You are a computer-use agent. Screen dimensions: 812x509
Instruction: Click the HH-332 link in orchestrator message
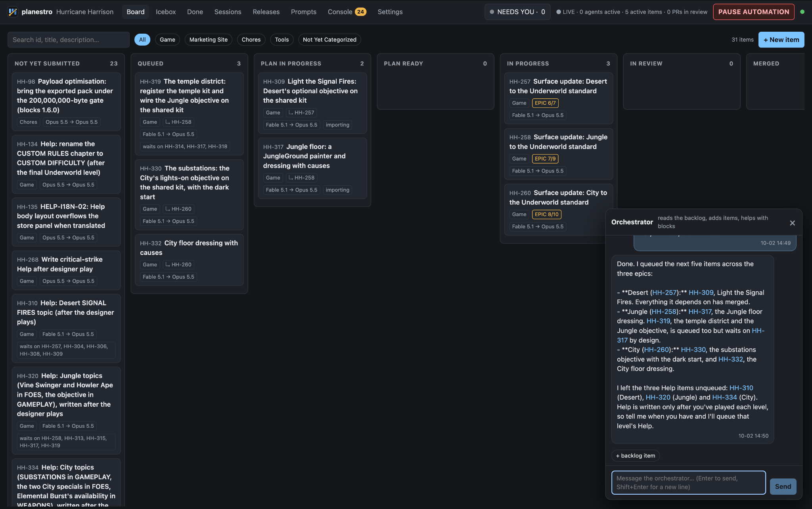[x=731, y=359]
